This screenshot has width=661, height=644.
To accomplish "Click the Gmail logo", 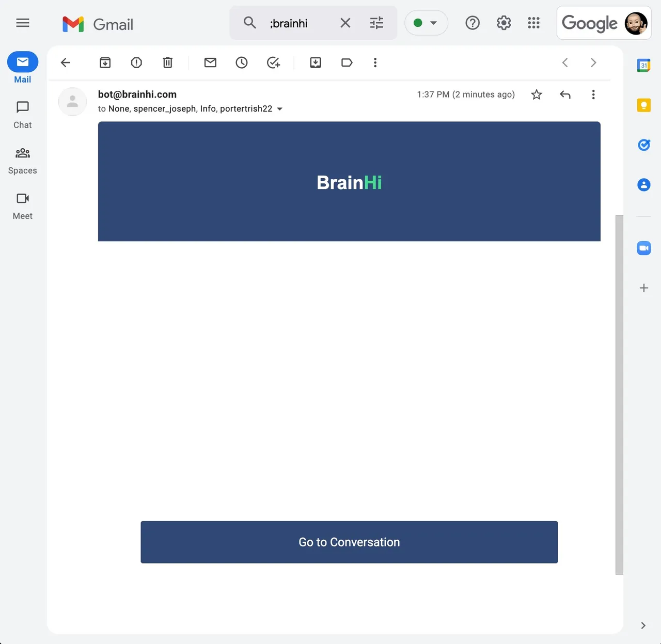I will [x=98, y=24].
